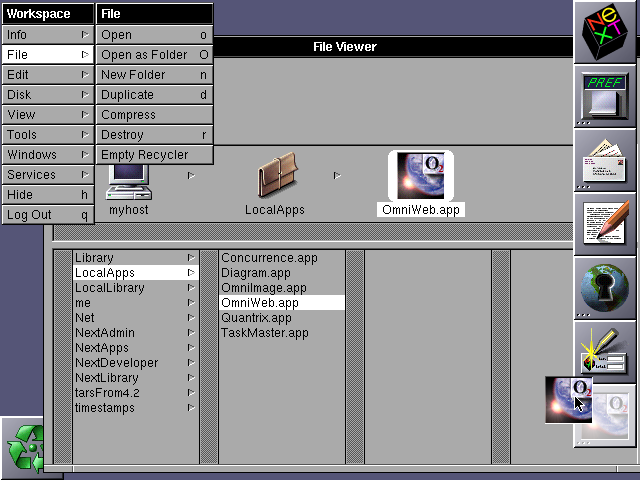Open the yellow pen interface builder dock icon
640x480 pixels.
(x=604, y=353)
